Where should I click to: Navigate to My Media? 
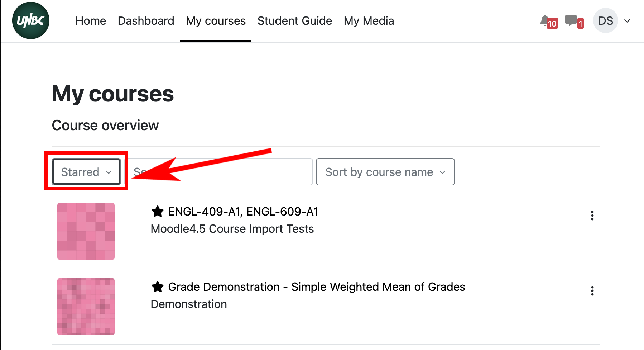(x=369, y=21)
